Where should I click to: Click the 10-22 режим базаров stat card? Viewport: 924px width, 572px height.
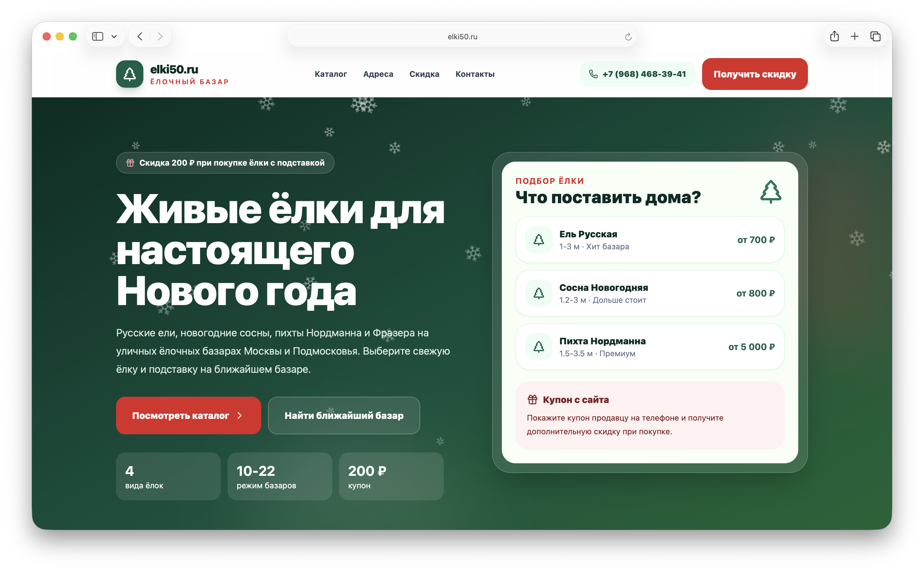coord(280,476)
